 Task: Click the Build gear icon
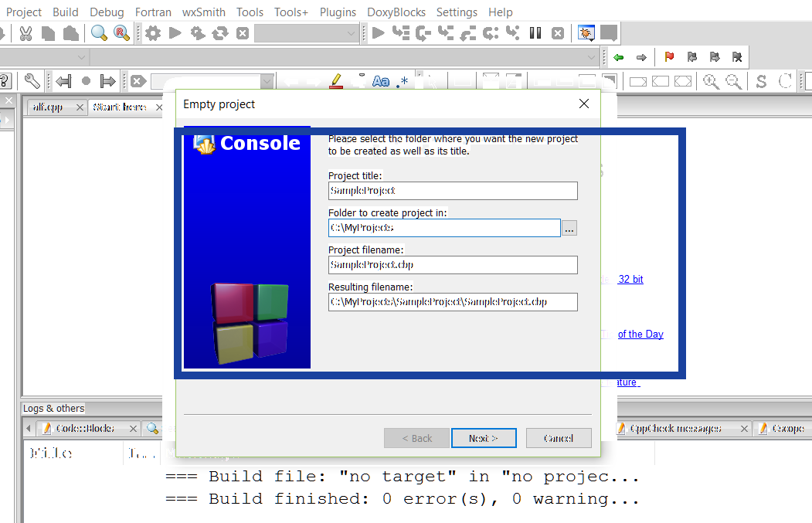tap(153, 33)
